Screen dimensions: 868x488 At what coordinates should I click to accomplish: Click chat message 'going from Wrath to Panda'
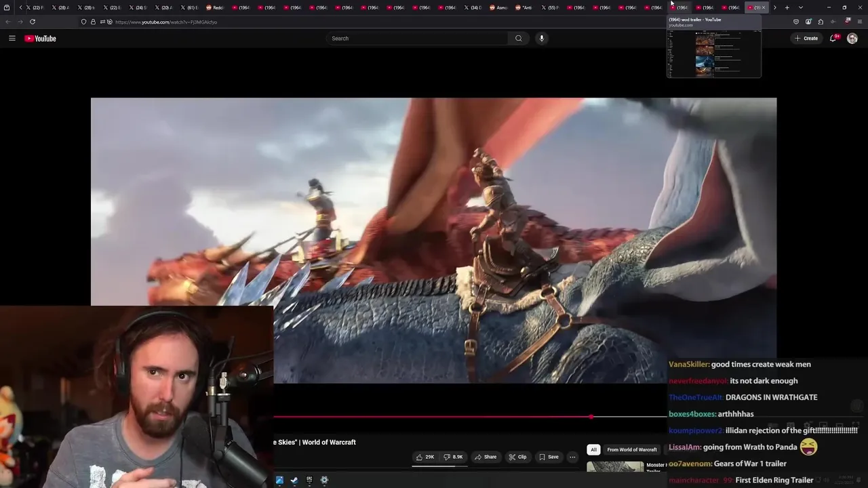coord(750,447)
